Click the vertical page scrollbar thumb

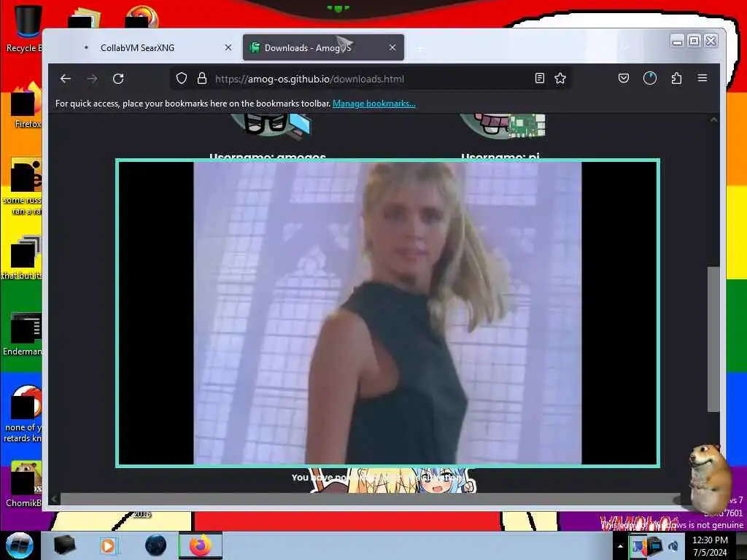point(713,339)
